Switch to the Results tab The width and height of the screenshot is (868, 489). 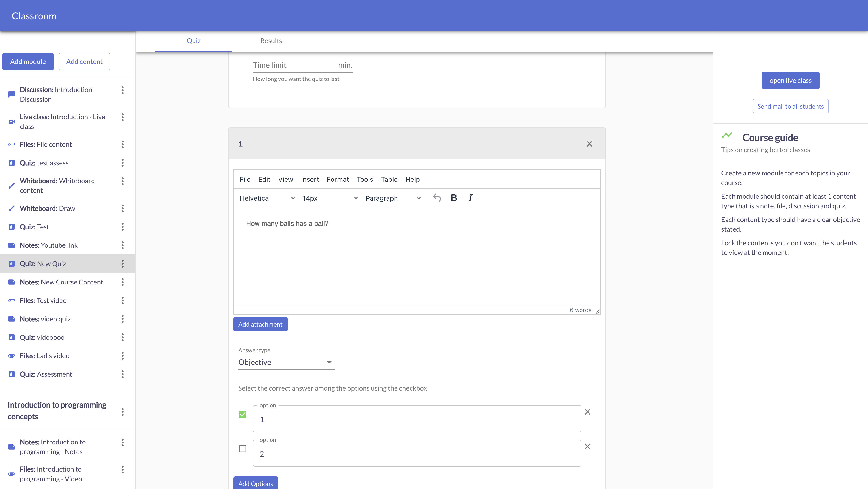pyautogui.click(x=271, y=41)
